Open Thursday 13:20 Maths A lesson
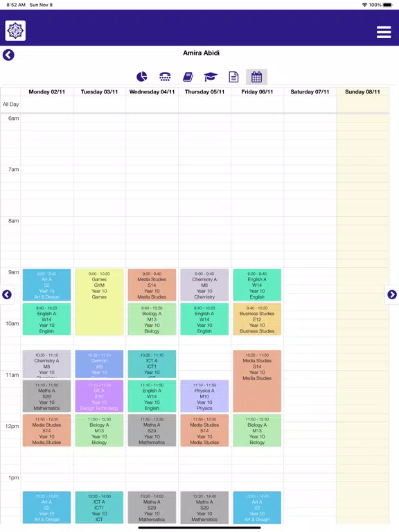The width and height of the screenshot is (399, 532). (204, 507)
